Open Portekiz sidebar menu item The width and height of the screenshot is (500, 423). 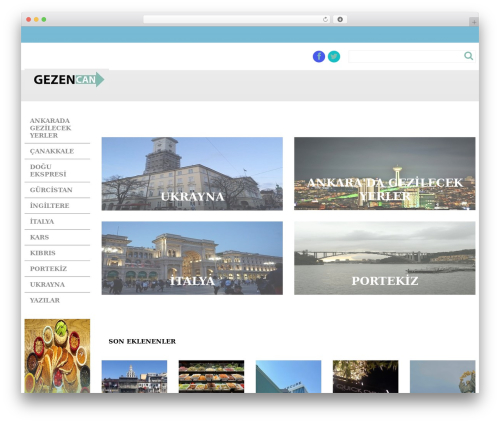point(48,269)
